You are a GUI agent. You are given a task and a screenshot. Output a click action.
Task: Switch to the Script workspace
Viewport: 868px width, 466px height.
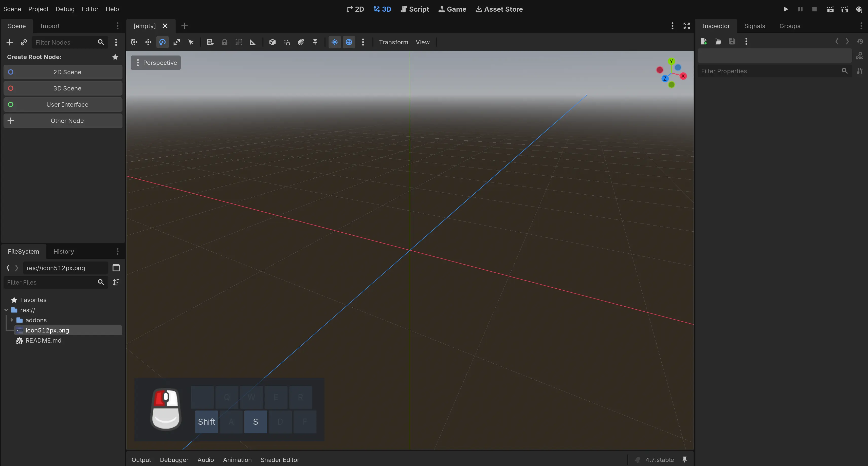pos(415,9)
